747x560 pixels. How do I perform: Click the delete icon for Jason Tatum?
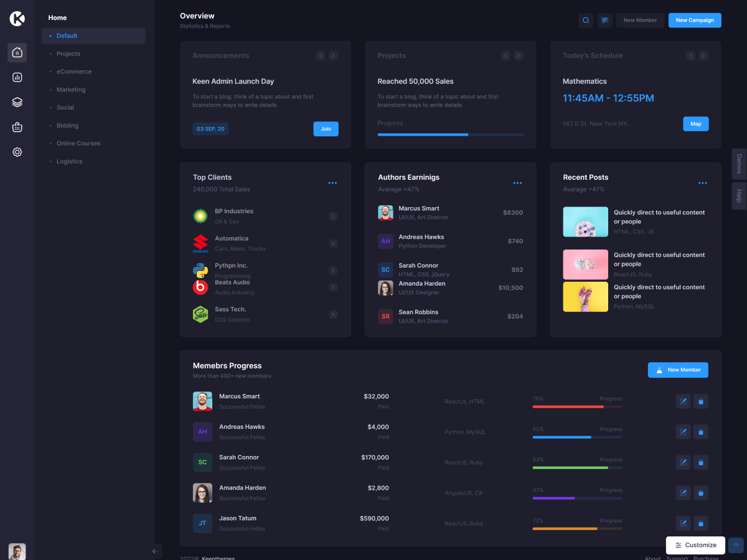point(701,523)
